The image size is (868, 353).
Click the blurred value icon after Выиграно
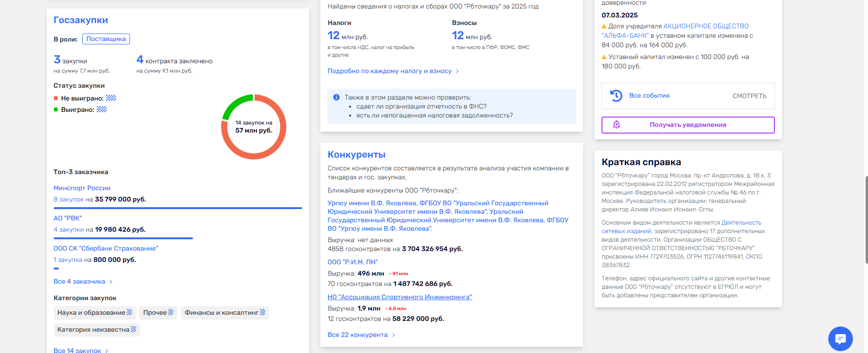(x=102, y=109)
